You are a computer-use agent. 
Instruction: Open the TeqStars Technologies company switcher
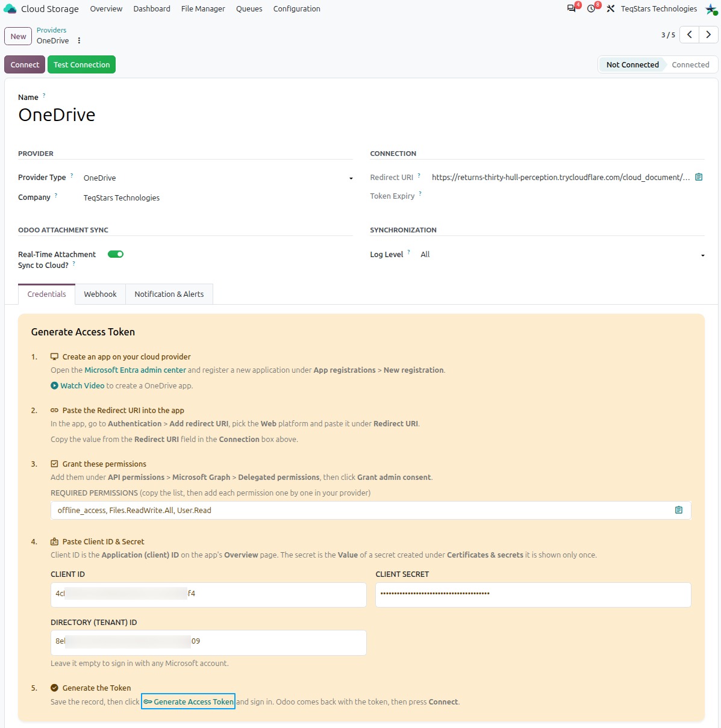tap(659, 9)
